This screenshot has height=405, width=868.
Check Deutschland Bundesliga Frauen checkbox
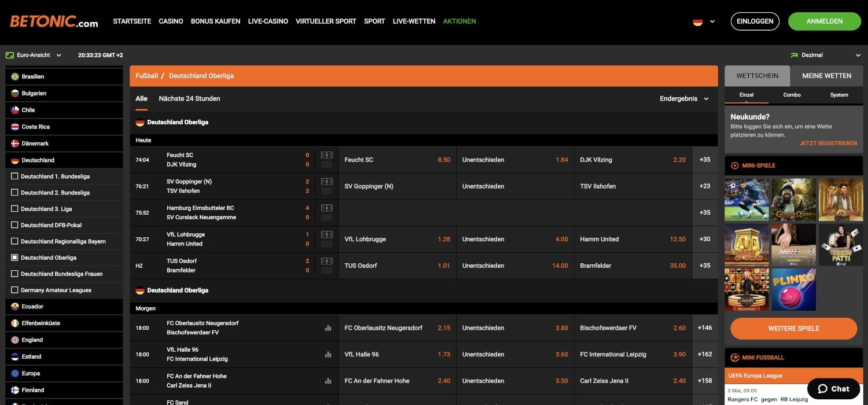[x=15, y=274]
